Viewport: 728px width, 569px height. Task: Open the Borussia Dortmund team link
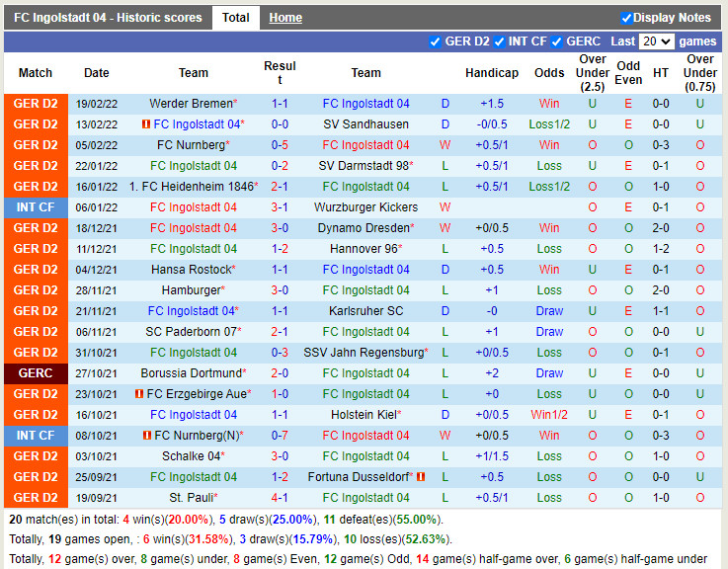click(191, 373)
